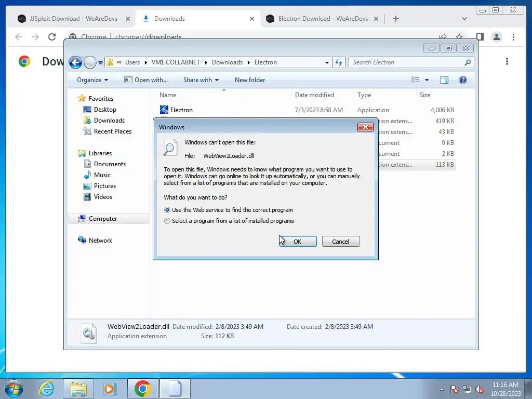The width and height of the screenshot is (532, 399).
Task: Close the Electron Download tab
Action: 376,19
